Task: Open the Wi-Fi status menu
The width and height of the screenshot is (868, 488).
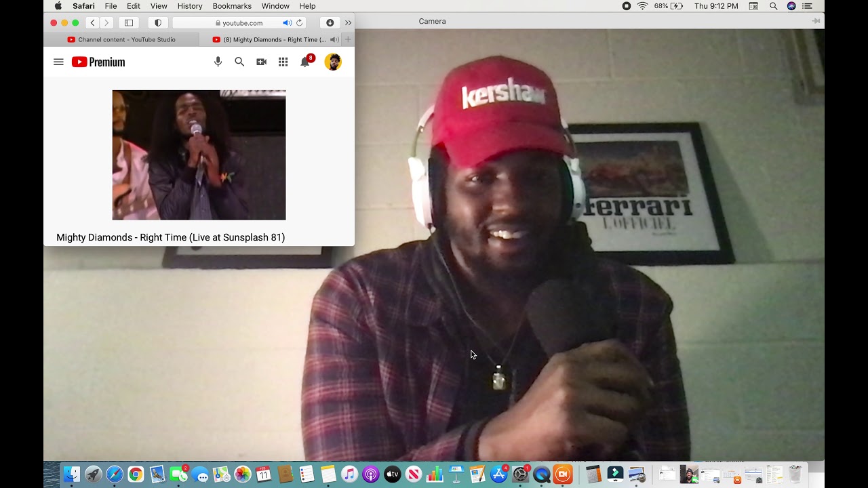Action: [642, 6]
